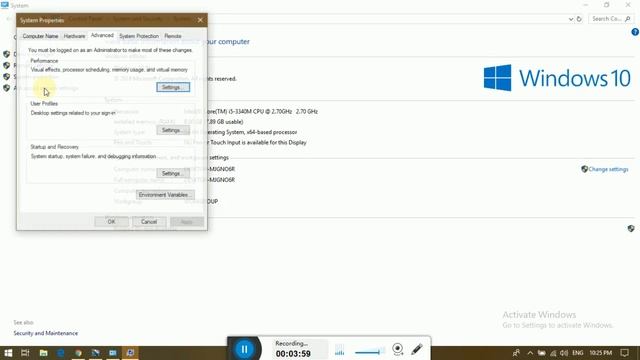Launch Microsoft Edge from the taskbar

(x=61, y=353)
